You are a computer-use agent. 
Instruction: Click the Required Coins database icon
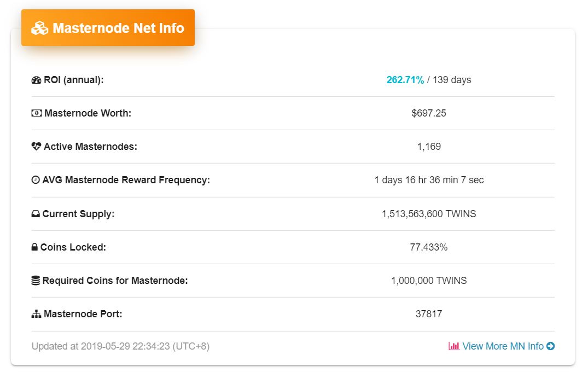click(x=36, y=281)
